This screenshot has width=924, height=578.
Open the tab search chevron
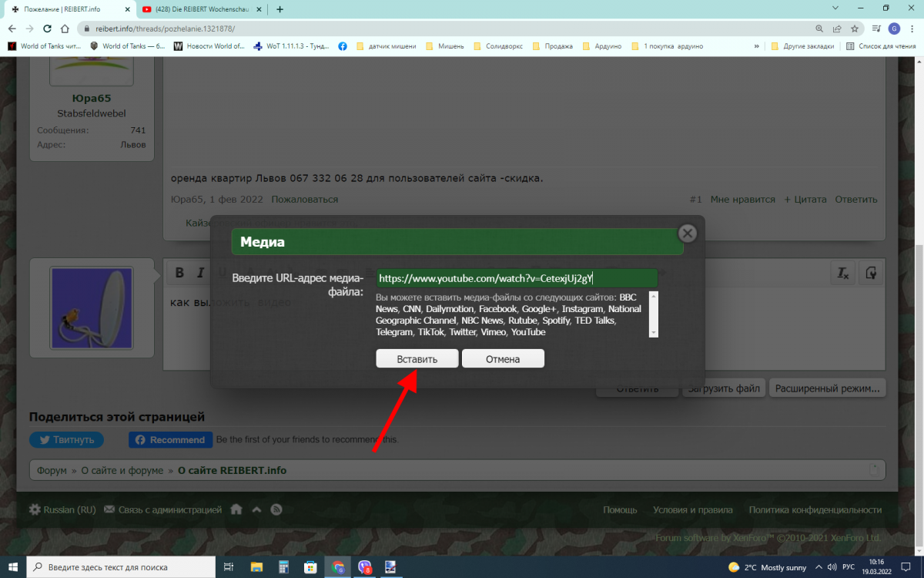click(836, 8)
